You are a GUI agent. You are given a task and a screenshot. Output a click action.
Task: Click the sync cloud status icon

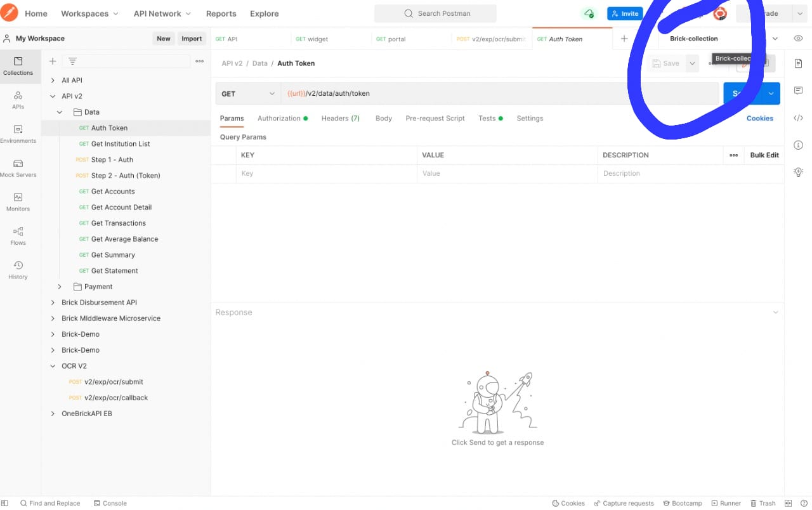click(589, 13)
